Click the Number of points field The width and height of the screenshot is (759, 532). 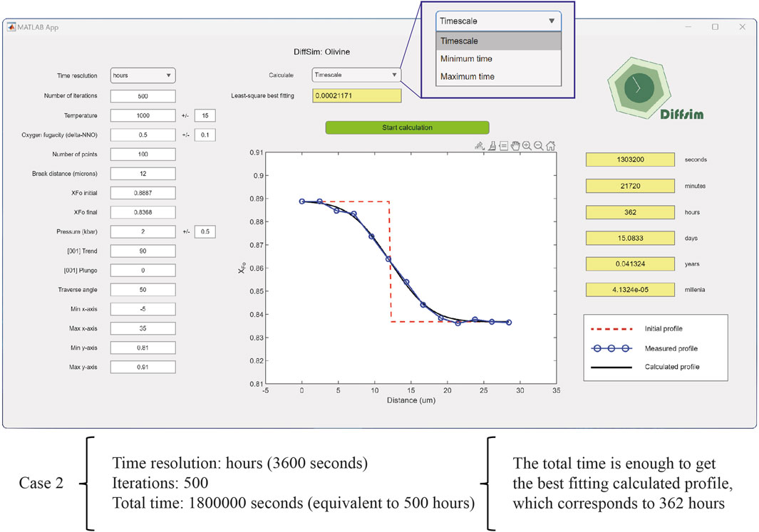coord(143,155)
